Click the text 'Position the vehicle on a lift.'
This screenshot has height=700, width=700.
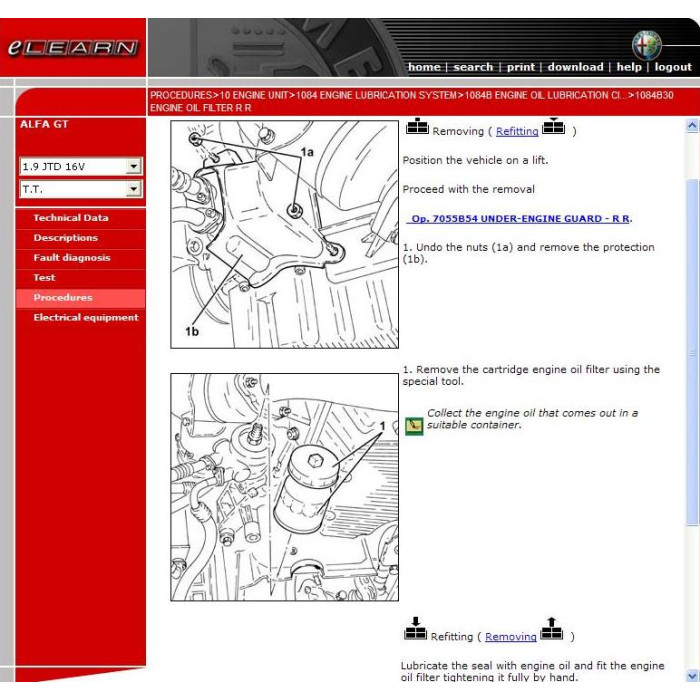(x=475, y=160)
